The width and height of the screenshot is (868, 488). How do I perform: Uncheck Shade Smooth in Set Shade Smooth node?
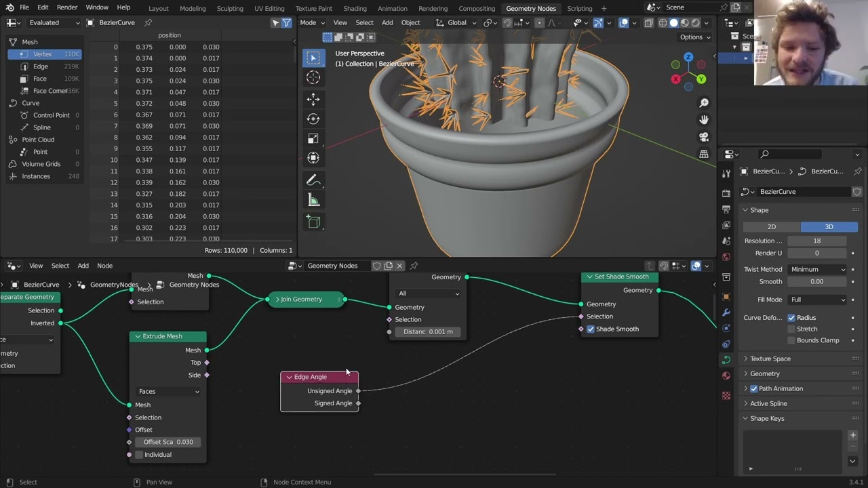591,329
